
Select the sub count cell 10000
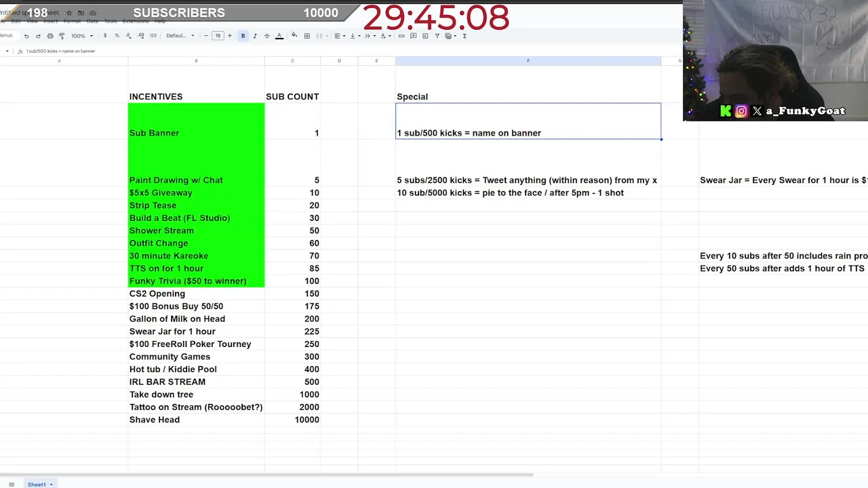tap(292, 420)
